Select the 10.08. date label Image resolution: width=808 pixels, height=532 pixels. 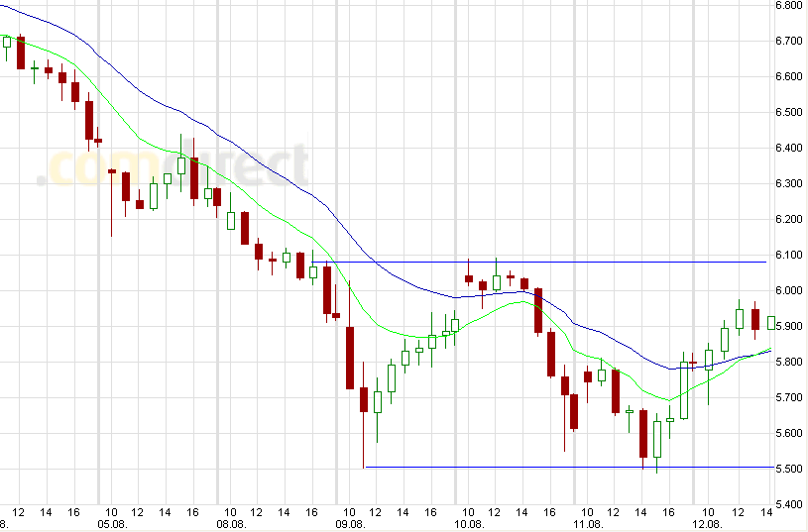(x=470, y=525)
